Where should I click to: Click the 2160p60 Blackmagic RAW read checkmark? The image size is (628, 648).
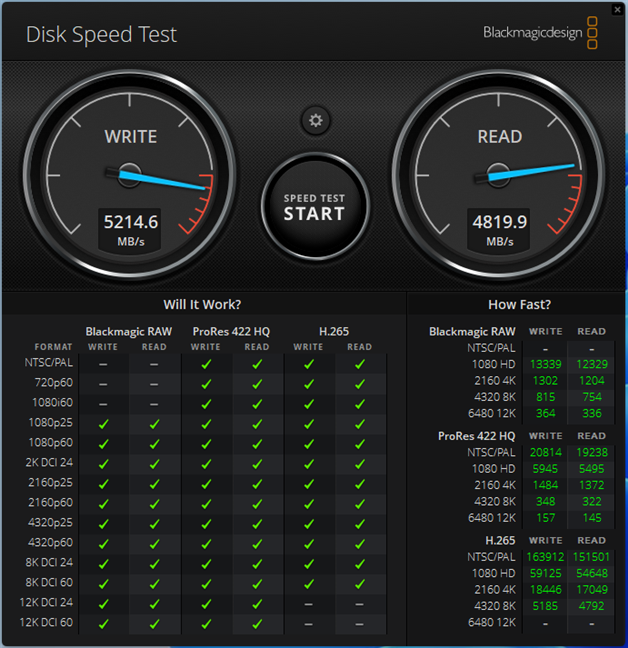pyautogui.click(x=154, y=504)
